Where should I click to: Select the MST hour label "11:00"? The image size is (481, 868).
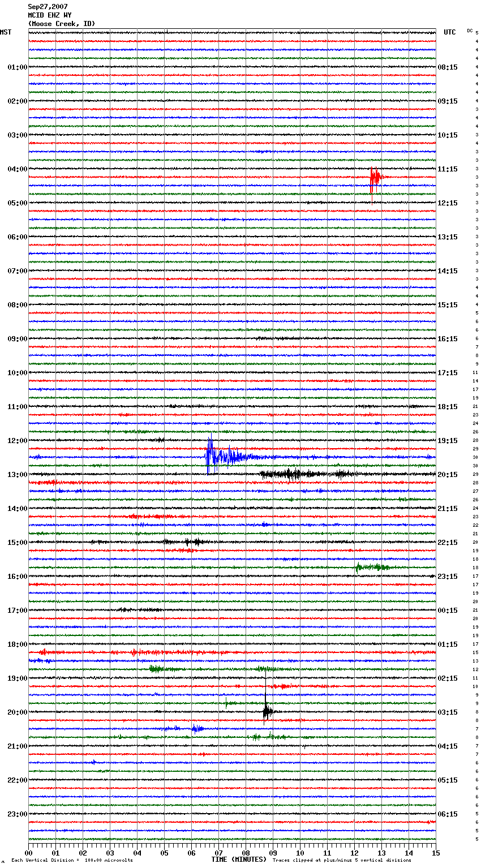[x=18, y=407]
